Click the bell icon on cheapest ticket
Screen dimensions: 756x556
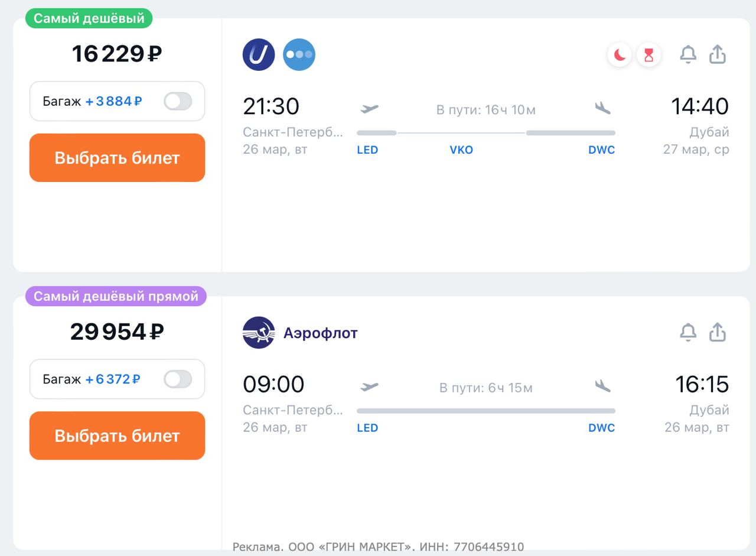(x=688, y=54)
